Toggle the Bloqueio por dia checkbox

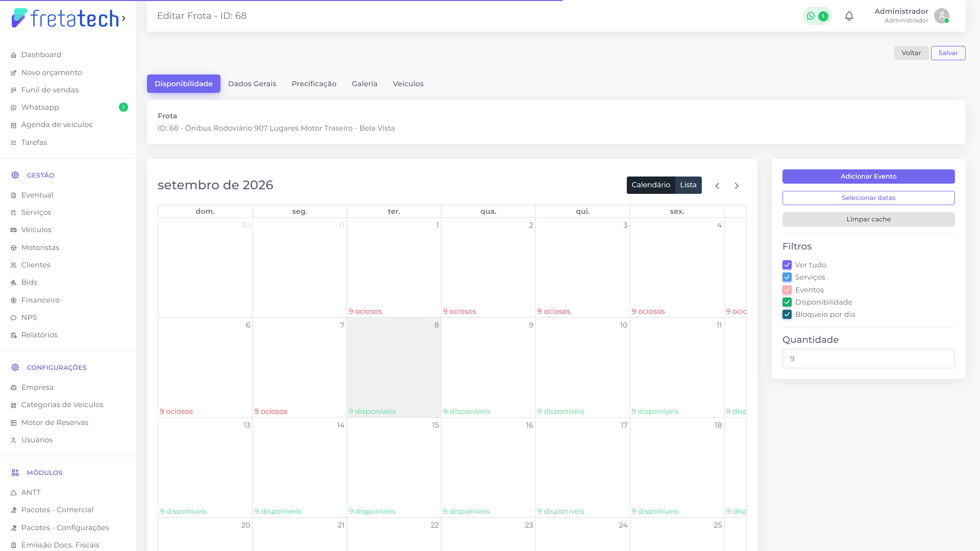[787, 315]
